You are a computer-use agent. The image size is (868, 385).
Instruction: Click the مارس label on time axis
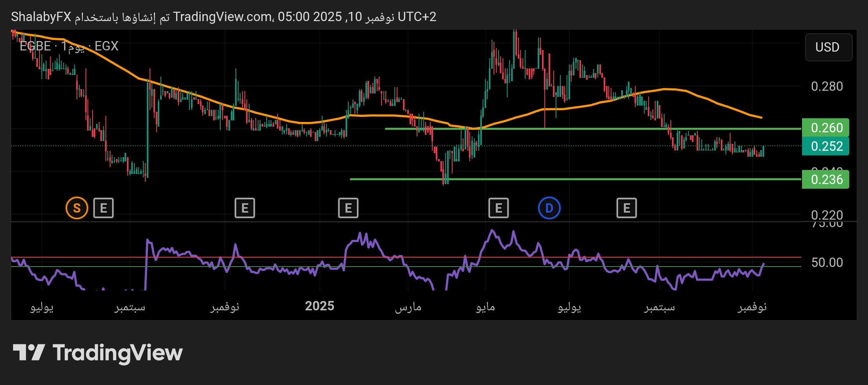pos(408,307)
